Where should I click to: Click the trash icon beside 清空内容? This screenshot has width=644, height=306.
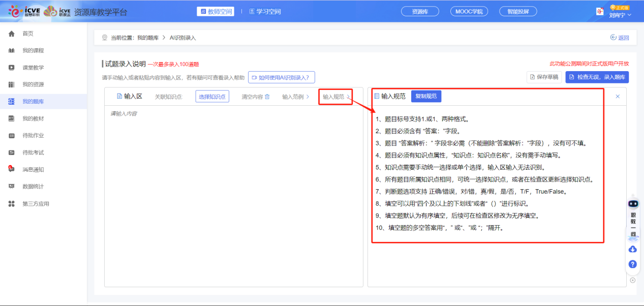click(x=267, y=97)
